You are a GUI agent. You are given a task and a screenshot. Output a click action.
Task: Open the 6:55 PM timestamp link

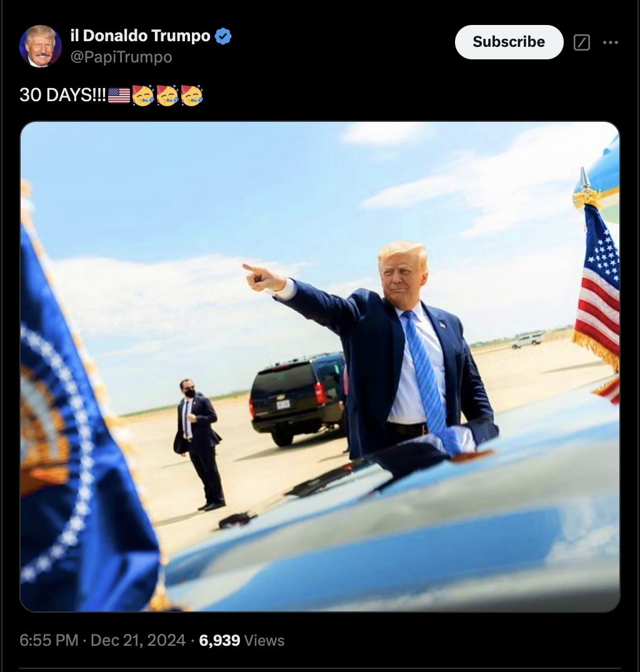coord(49,640)
